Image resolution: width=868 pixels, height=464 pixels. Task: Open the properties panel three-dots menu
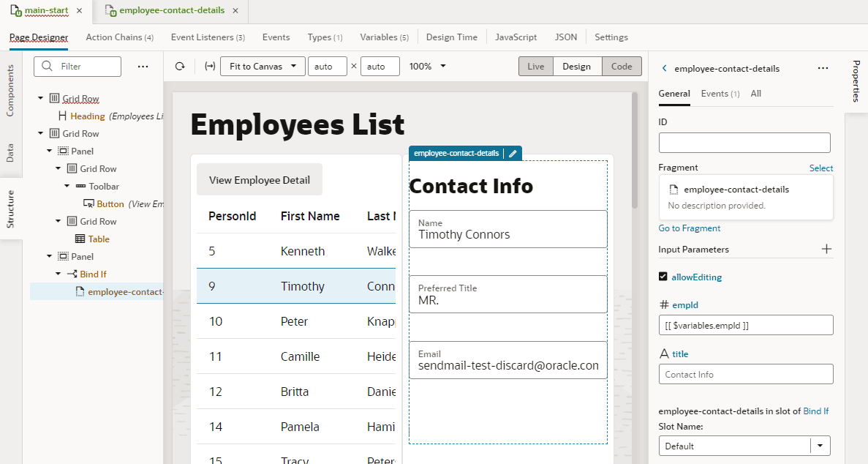pos(823,68)
